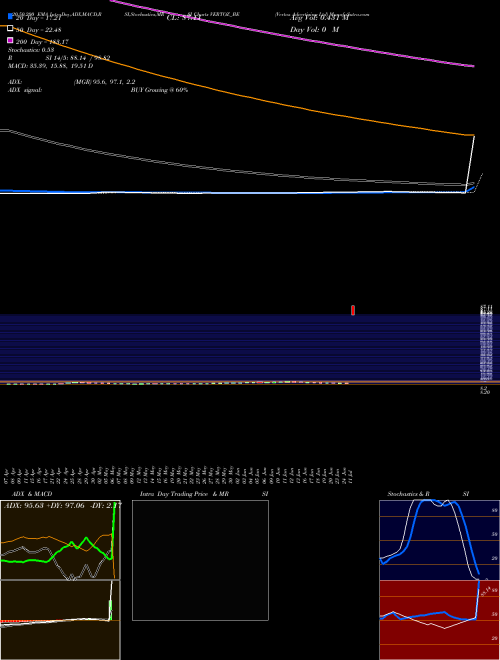Select the '50 Day = 22.48' legend text
500x660 pixels.
pos(38,30)
